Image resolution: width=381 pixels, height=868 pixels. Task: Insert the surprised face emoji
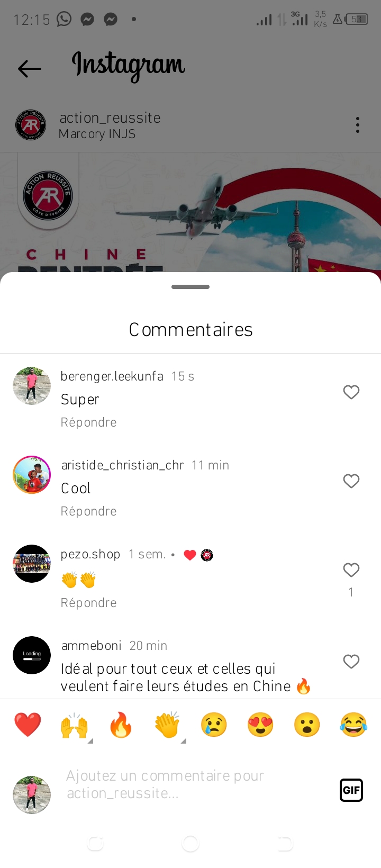click(307, 725)
